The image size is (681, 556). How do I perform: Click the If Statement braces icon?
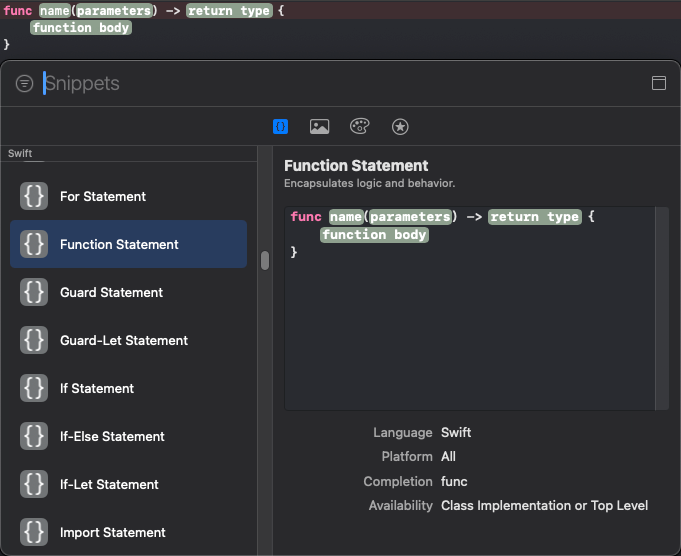tap(34, 388)
